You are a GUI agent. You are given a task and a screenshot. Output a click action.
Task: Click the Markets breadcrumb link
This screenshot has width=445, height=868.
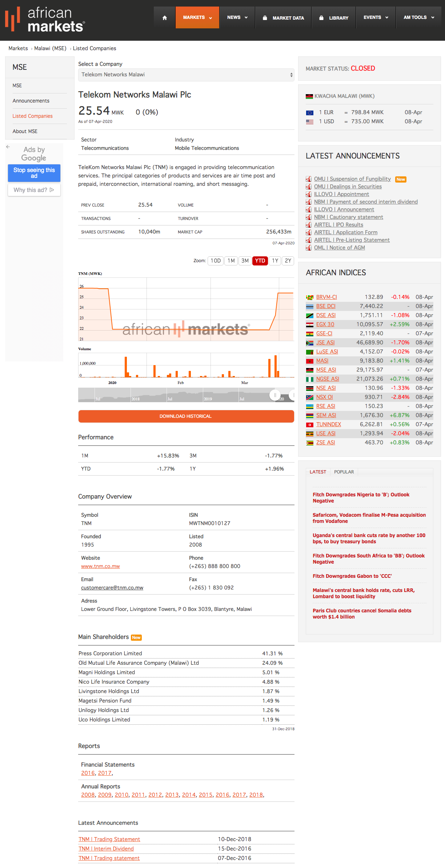(x=18, y=48)
